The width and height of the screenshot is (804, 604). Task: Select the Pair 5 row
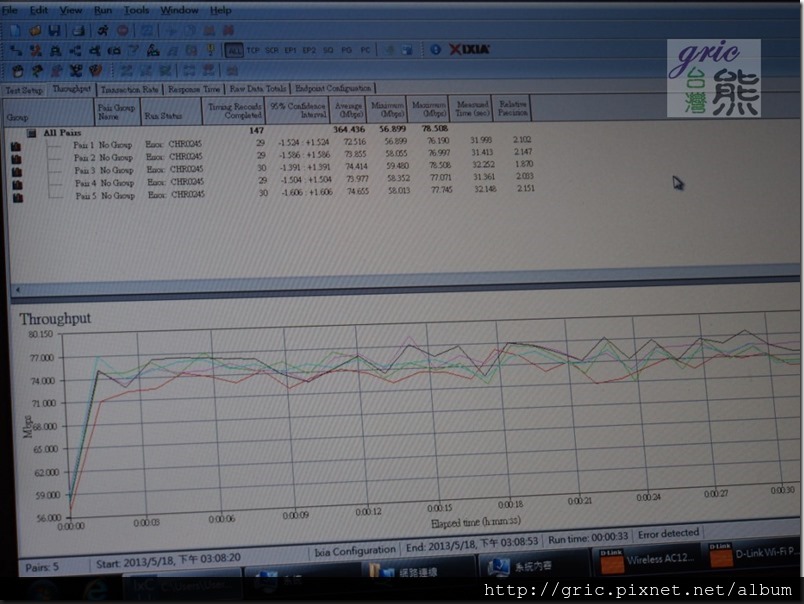(272, 194)
